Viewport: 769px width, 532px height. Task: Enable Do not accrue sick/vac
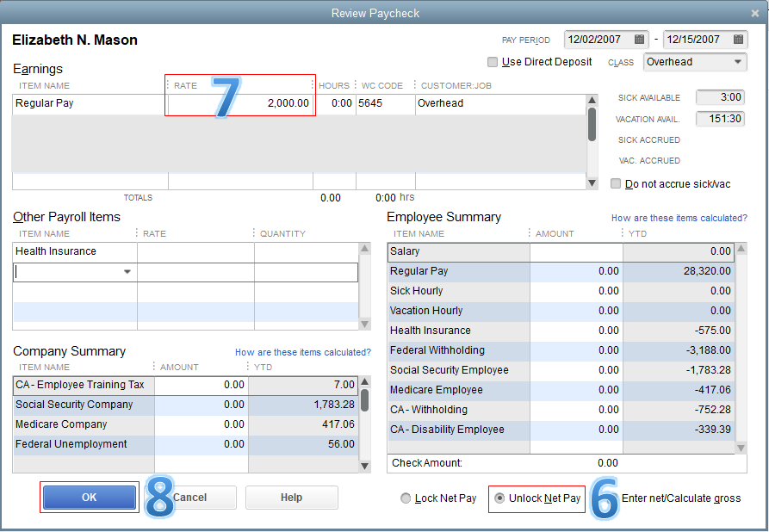click(616, 183)
